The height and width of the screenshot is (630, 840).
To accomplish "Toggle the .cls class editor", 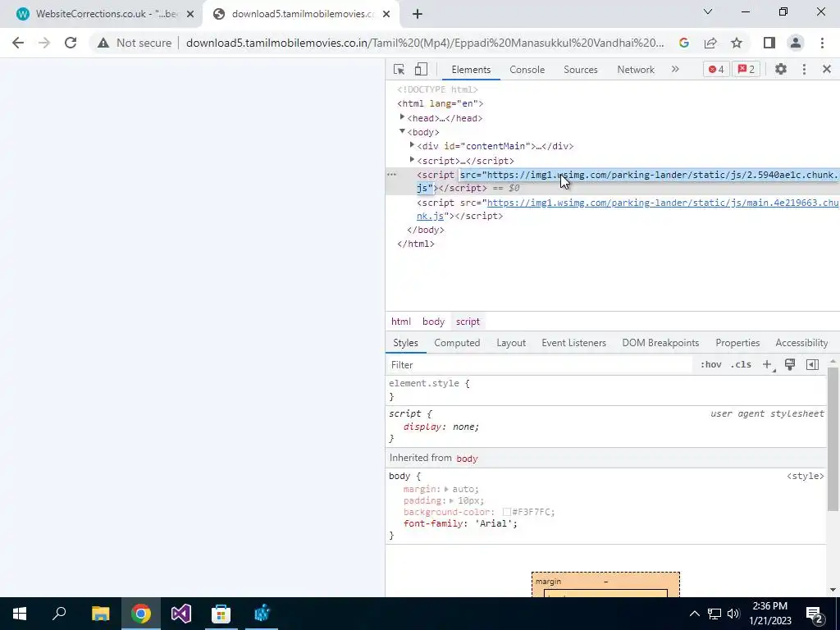I will coord(742,365).
